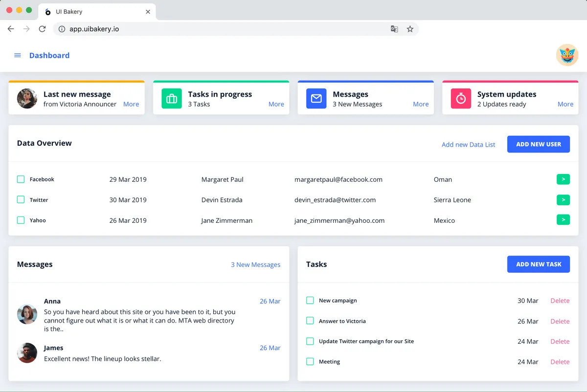Reload the page in browser
Image resolution: width=587 pixels, height=392 pixels.
coord(43,29)
